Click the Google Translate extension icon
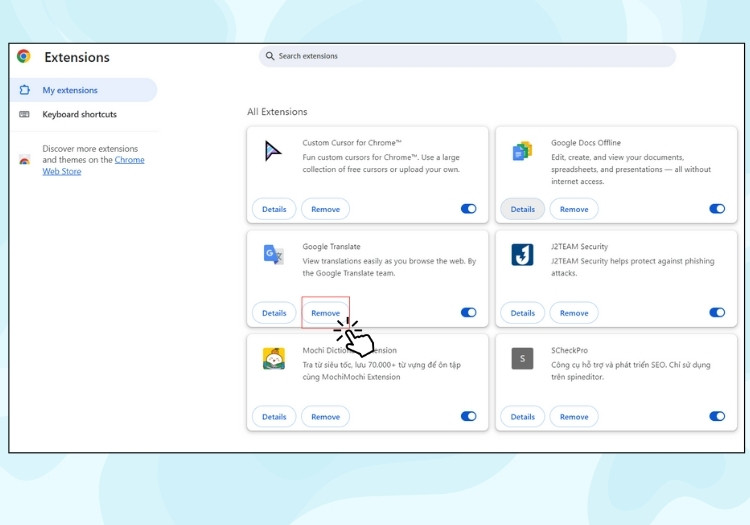Screen dimensions: 750x525 (x=274, y=254)
